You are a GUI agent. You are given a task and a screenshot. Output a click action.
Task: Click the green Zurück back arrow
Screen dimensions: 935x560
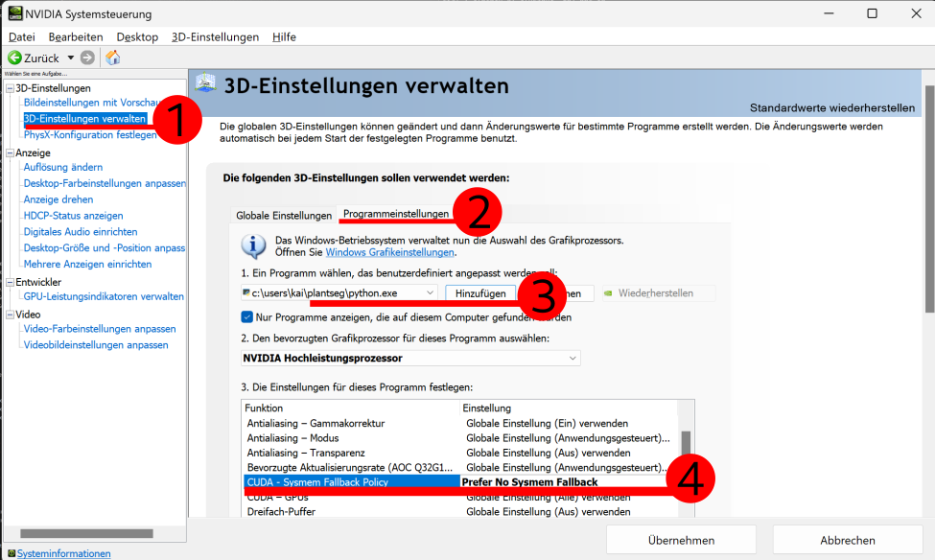pyautogui.click(x=14, y=58)
